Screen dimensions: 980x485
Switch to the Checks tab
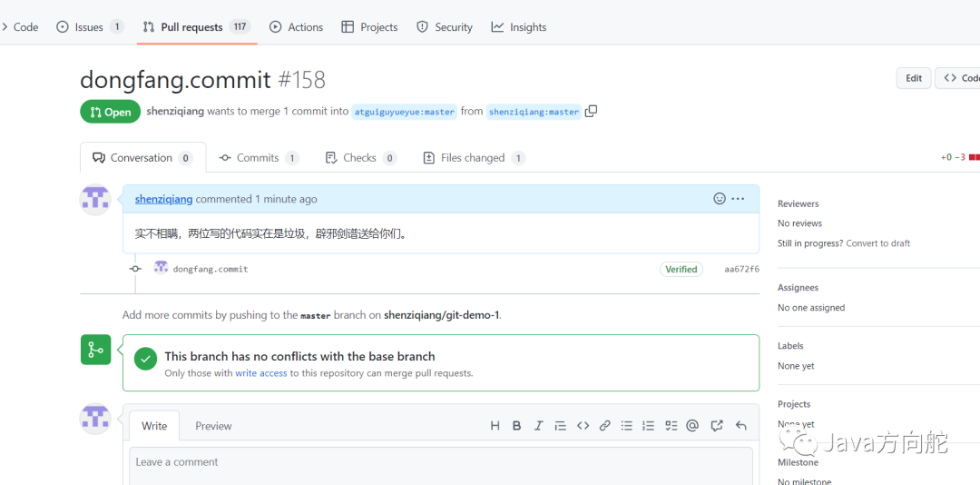pyautogui.click(x=361, y=158)
